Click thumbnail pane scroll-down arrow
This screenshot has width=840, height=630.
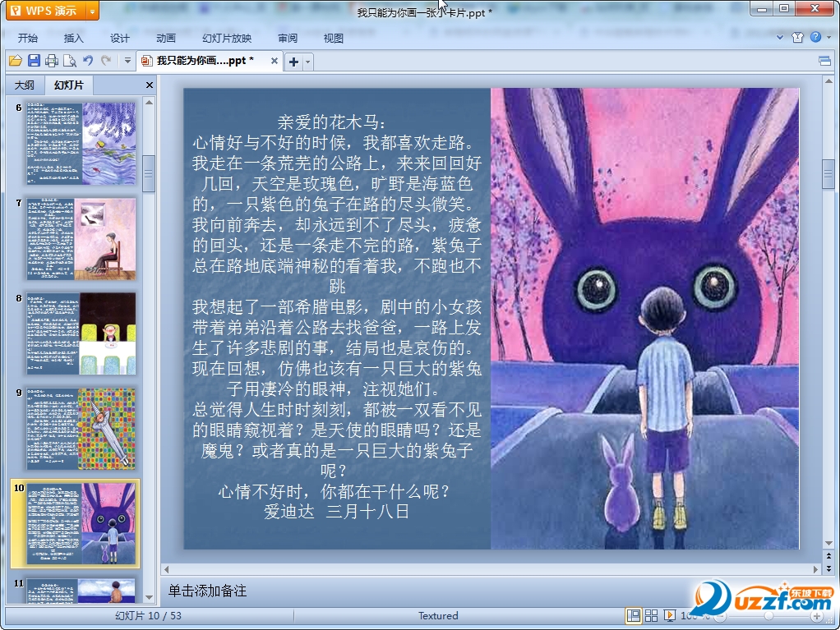pos(150,597)
